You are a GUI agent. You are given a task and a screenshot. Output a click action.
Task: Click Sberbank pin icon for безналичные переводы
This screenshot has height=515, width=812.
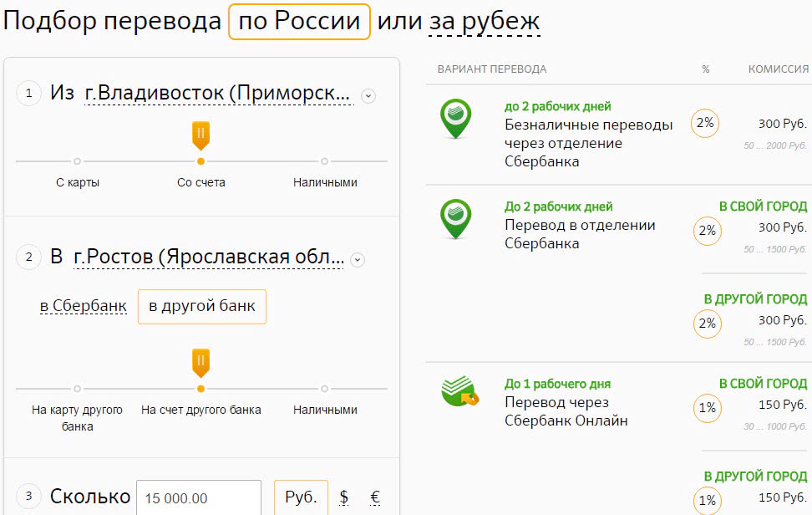point(456,119)
